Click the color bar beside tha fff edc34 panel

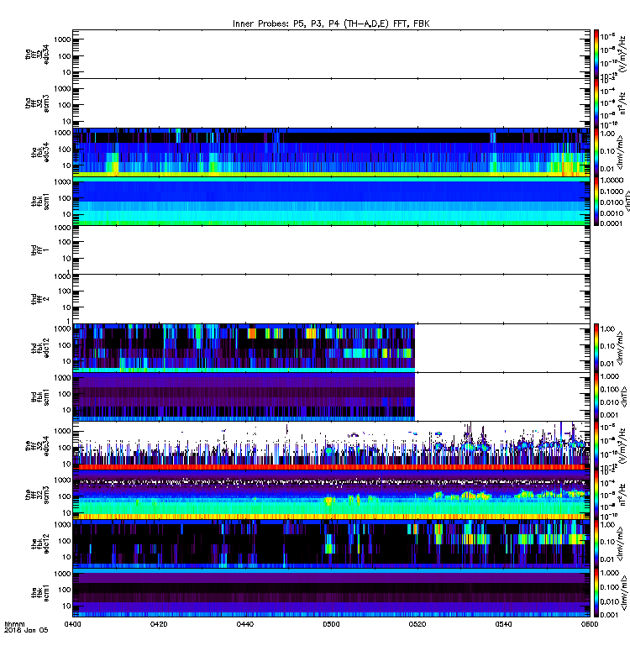[x=596, y=54]
